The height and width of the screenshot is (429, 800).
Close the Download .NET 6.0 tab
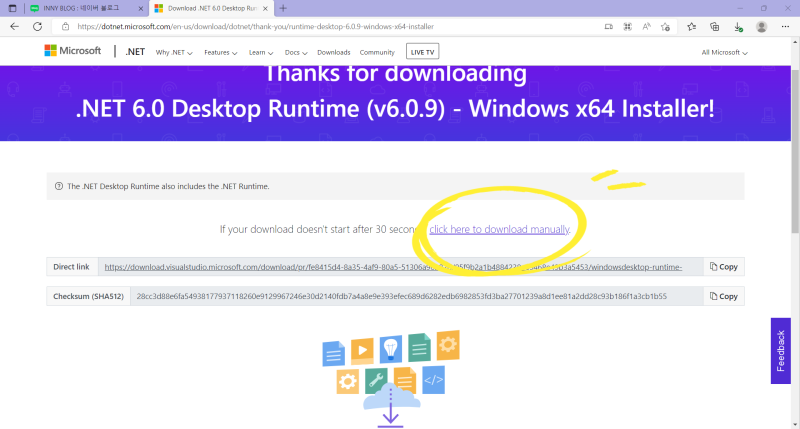click(x=265, y=8)
